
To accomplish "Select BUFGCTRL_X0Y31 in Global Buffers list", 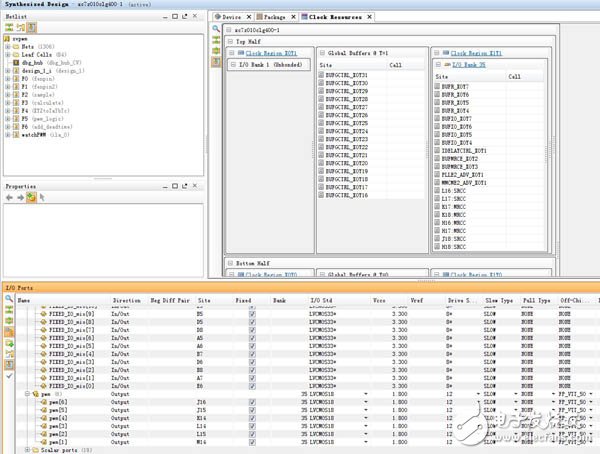I will coord(346,75).
